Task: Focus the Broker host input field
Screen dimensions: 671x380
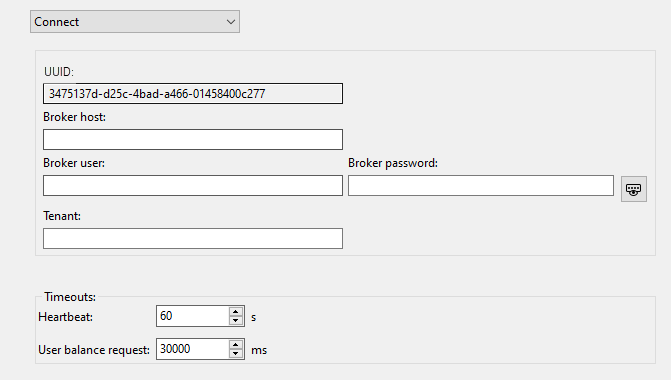Action: coord(193,140)
